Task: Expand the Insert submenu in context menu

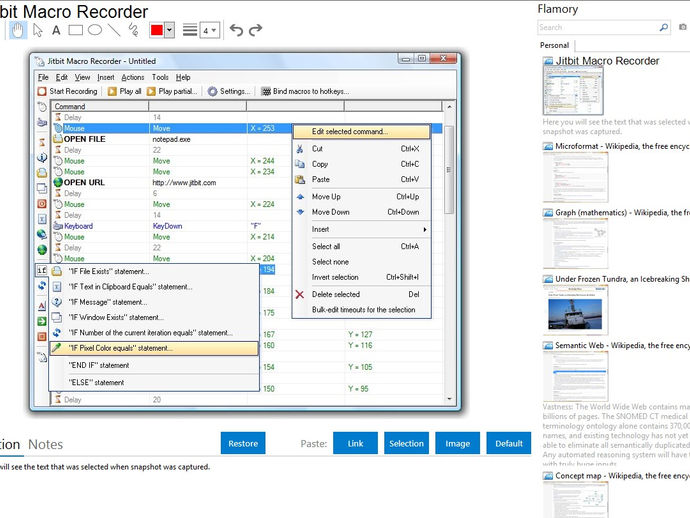Action: (361, 229)
